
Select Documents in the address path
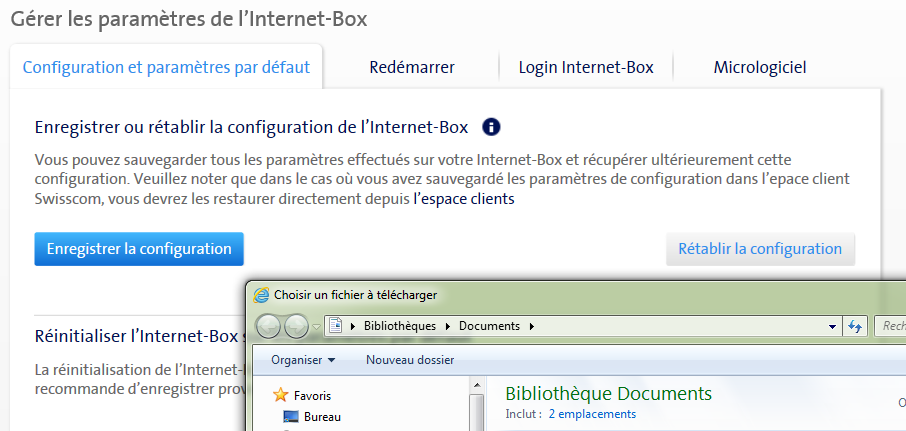[489, 326]
